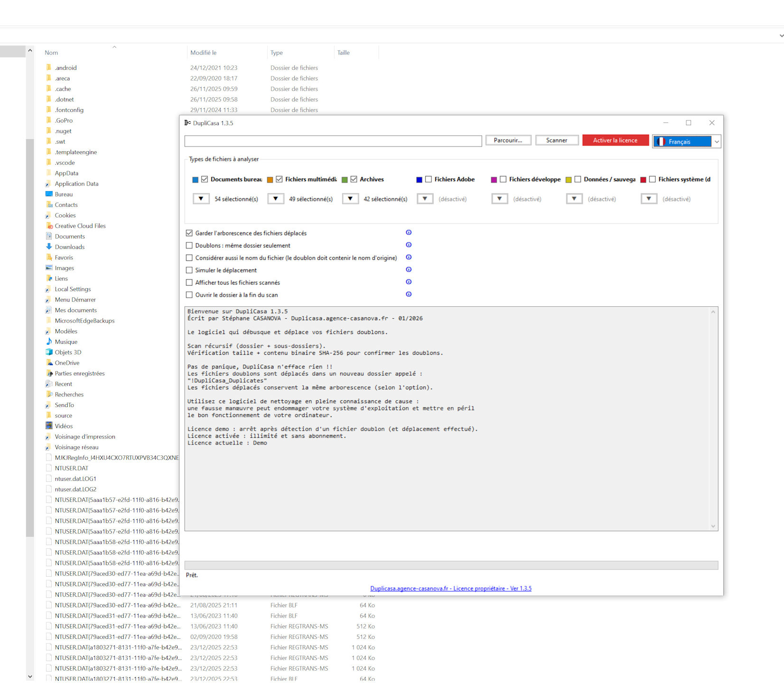The image size is (784, 692).
Task: Click info icon beside Ouvrir le dossier option
Action: [x=409, y=294]
